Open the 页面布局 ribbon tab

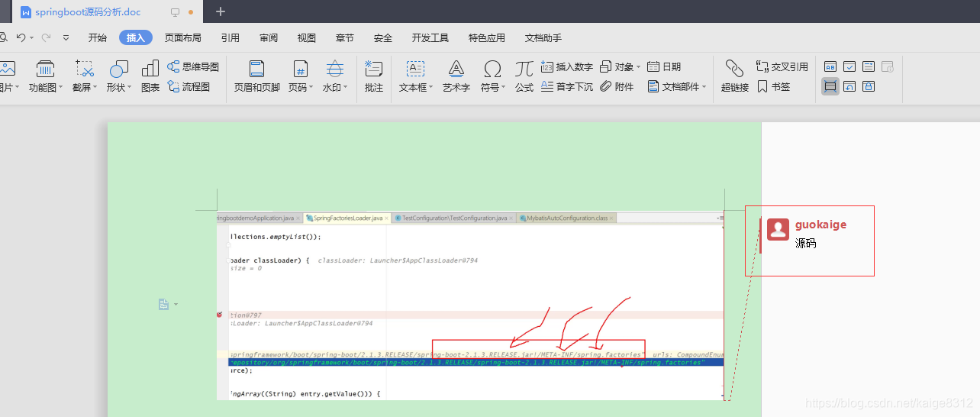point(183,37)
